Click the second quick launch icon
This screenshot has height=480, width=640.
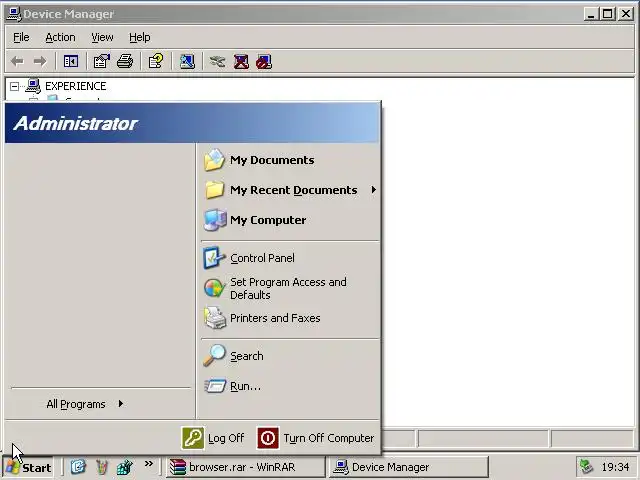click(x=102, y=467)
